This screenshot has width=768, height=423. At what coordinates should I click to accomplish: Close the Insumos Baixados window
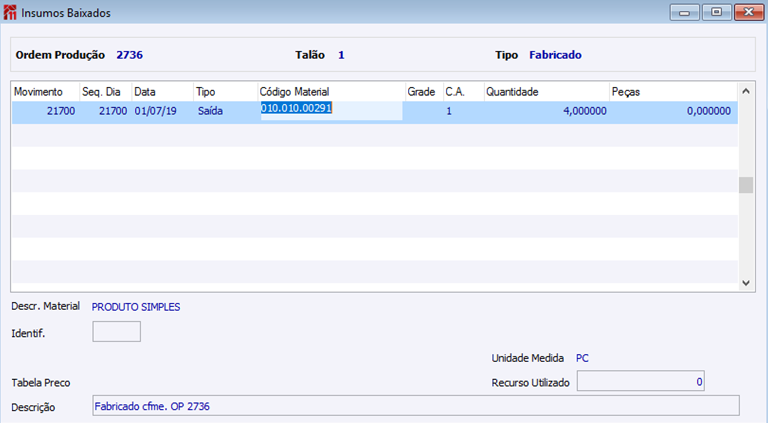(x=748, y=12)
